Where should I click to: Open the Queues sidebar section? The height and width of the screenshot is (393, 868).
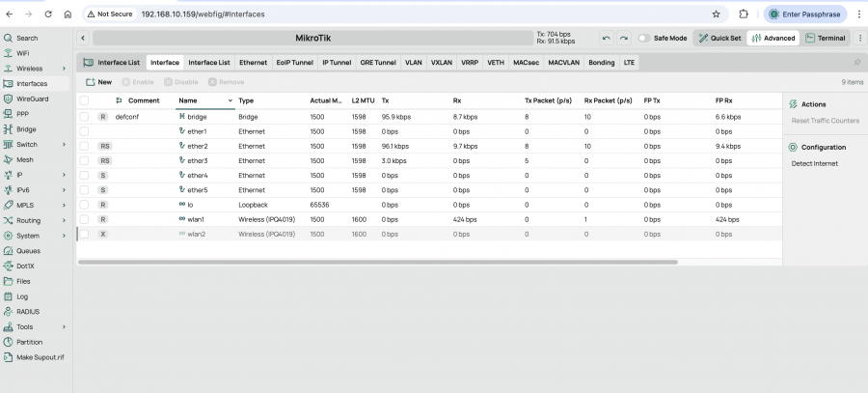tap(28, 250)
